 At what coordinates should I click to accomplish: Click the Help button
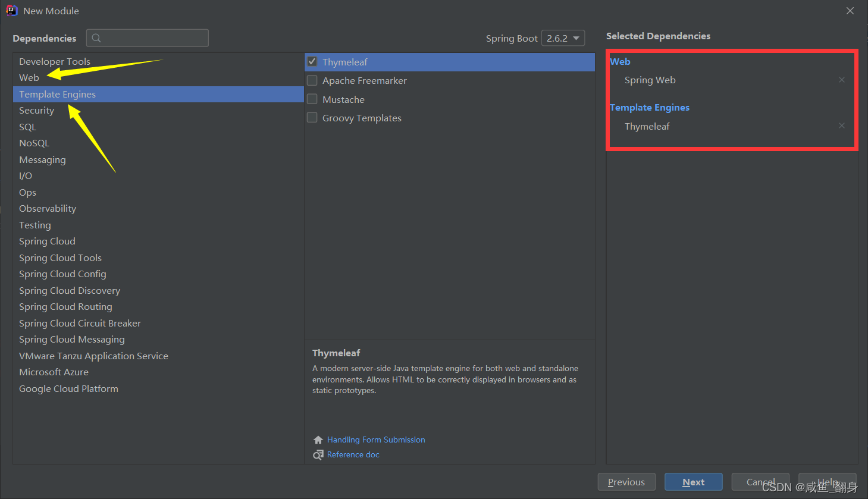pos(828,482)
